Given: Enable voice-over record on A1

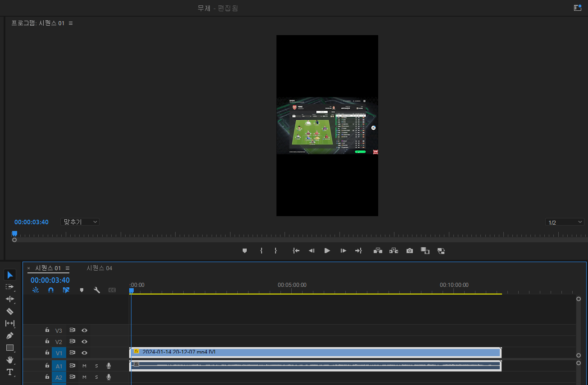Looking at the screenshot, I should pyautogui.click(x=109, y=366).
